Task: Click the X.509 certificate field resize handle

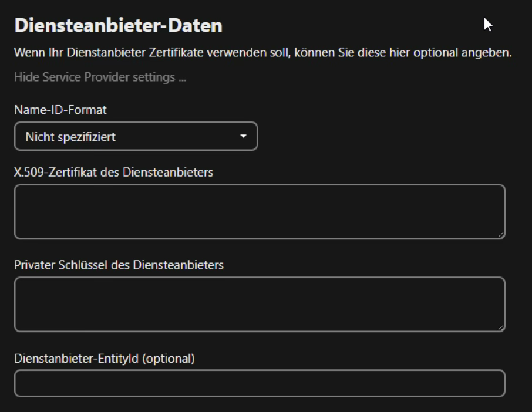Action: pyautogui.click(x=501, y=235)
